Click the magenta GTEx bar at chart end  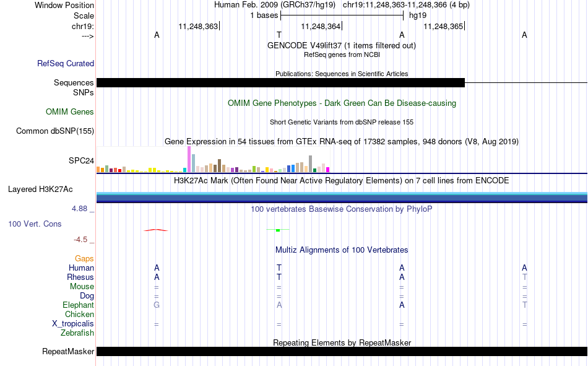click(328, 170)
